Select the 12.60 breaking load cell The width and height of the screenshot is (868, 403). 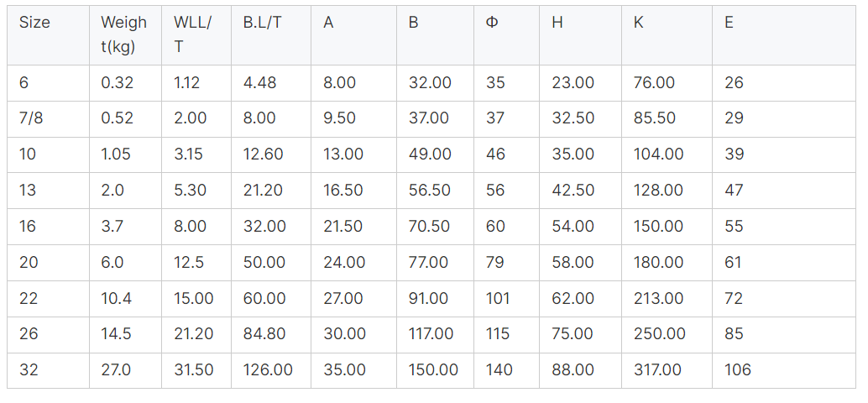[x=263, y=154]
